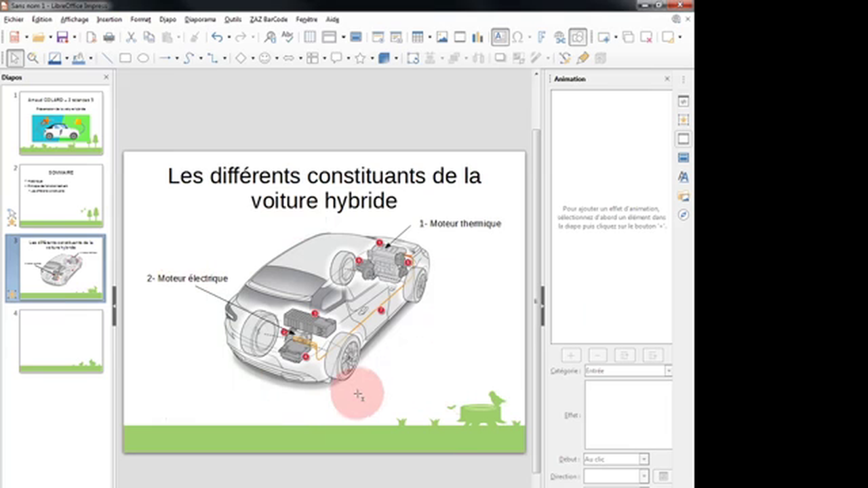Viewport: 868px width, 488px height.
Task: Open the ZAZ BarCode menu
Action: tap(269, 19)
